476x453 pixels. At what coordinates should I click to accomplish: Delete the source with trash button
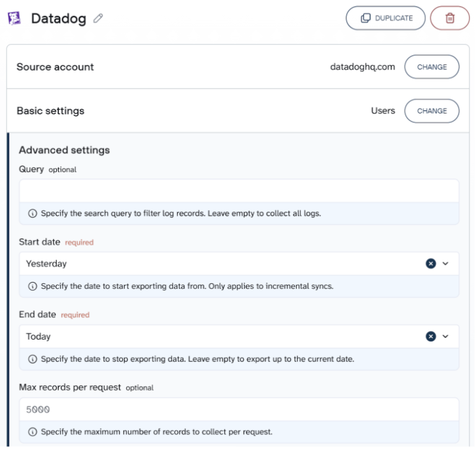click(449, 18)
